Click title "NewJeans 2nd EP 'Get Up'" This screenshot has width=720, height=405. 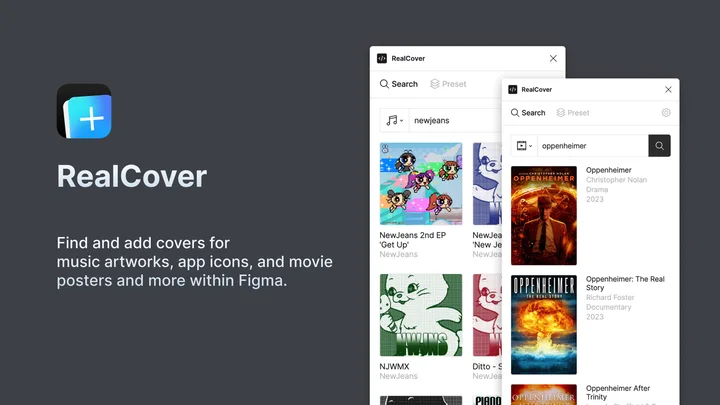412,240
